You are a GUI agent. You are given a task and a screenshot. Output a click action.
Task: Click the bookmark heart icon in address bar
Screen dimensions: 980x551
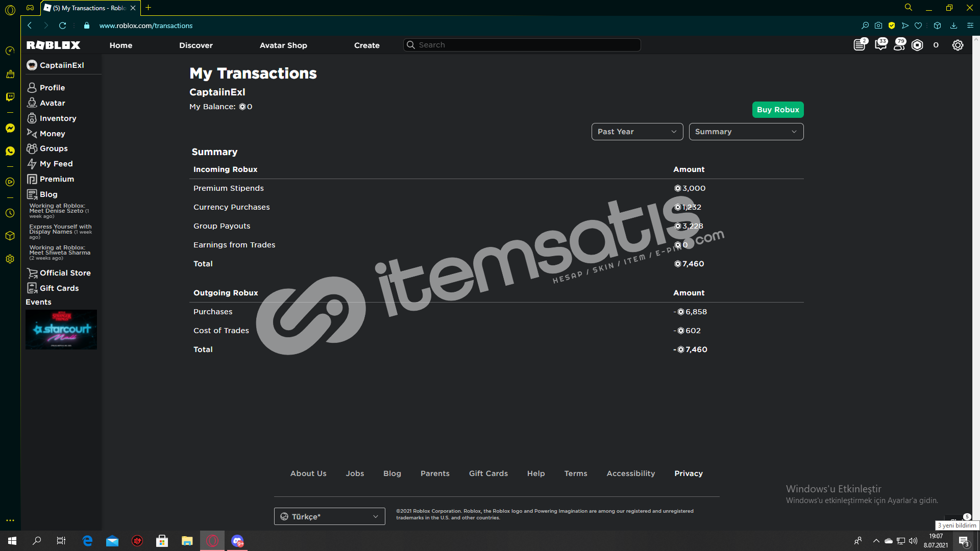[918, 26]
